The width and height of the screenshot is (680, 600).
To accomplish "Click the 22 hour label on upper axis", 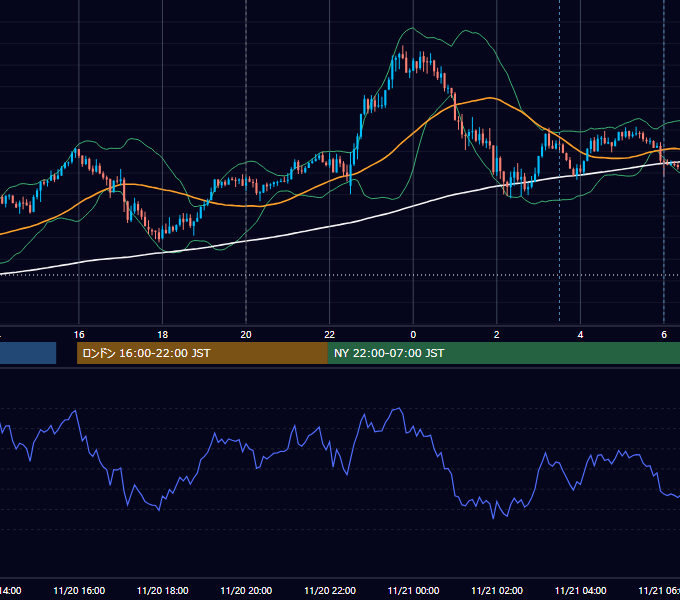I will [330, 335].
